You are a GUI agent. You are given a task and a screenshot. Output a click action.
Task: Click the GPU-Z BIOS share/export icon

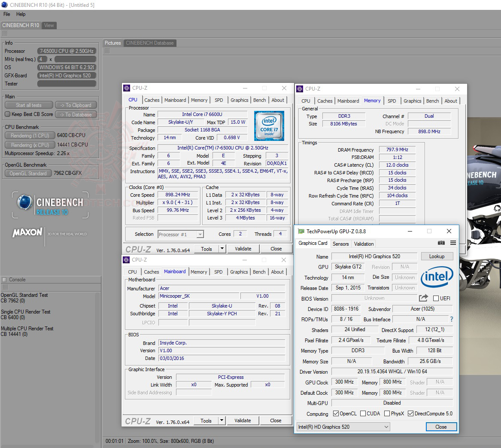click(423, 298)
